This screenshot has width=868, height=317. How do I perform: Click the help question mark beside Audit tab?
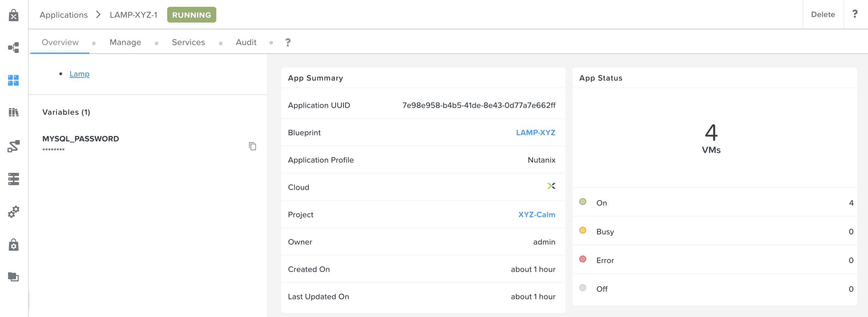(288, 42)
